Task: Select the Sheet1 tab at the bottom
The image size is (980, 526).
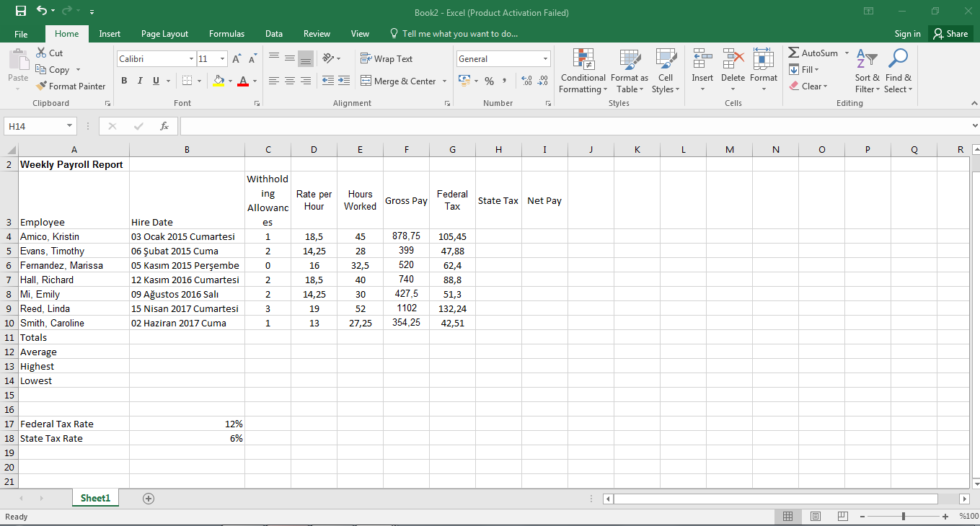Action: [94, 497]
